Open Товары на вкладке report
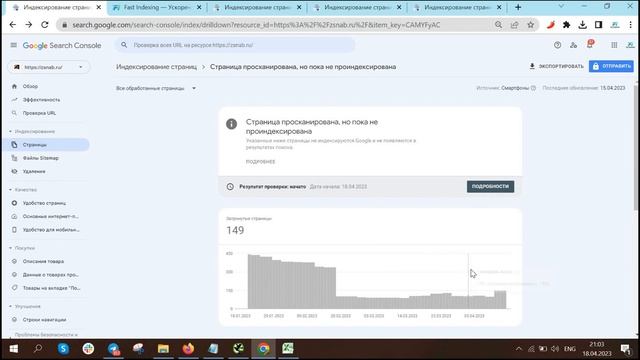Image resolution: width=640 pixels, height=360 pixels. coord(51,288)
